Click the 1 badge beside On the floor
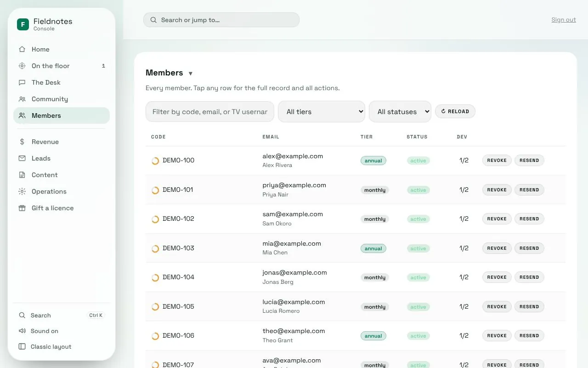Screen dimensions: 588x368 (x=103, y=66)
